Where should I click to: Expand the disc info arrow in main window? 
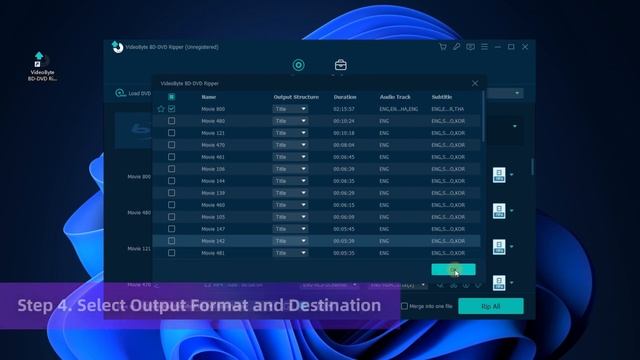tap(515, 127)
